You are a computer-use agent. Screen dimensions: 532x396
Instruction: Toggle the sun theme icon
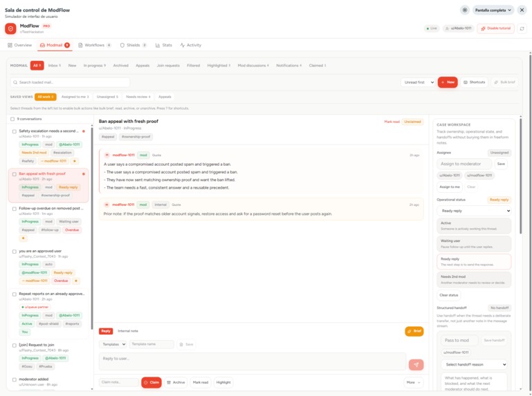pos(465,10)
